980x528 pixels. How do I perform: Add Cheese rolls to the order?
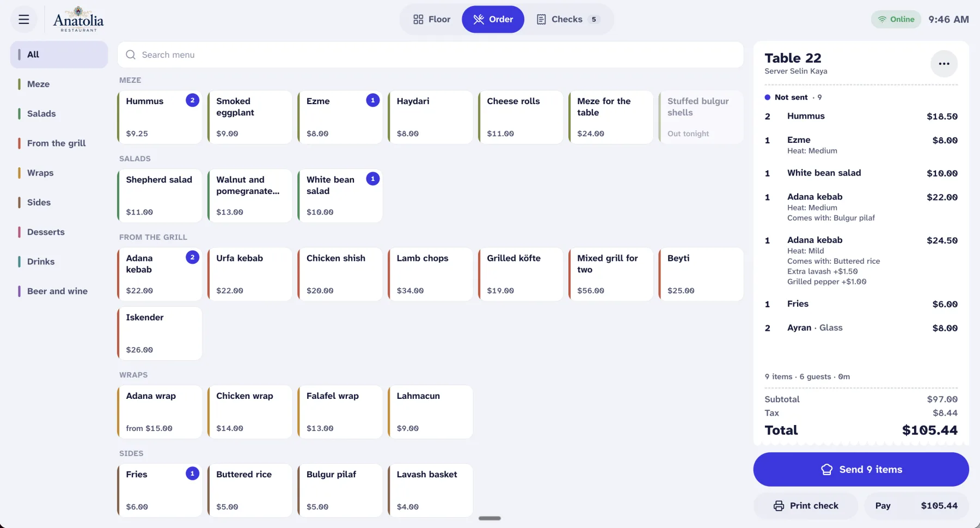(x=520, y=117)
